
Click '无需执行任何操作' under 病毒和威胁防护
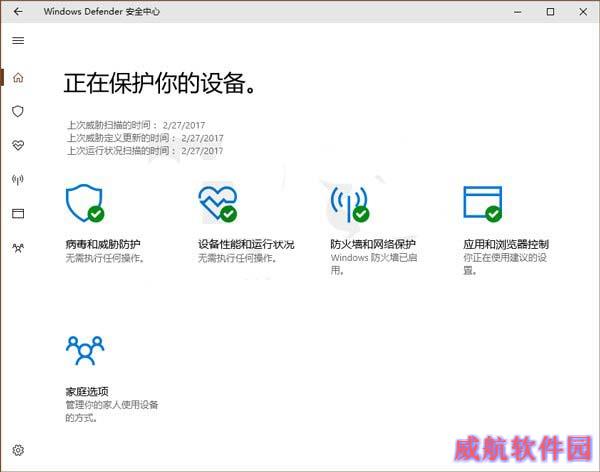click(x=105, y=258)
